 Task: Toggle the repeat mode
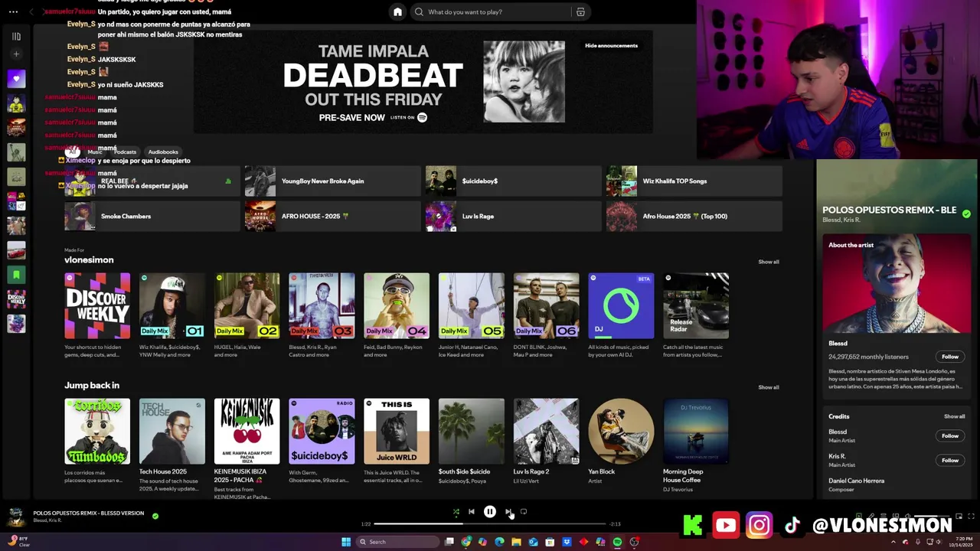pyautogui.click(x=524, y=512)
